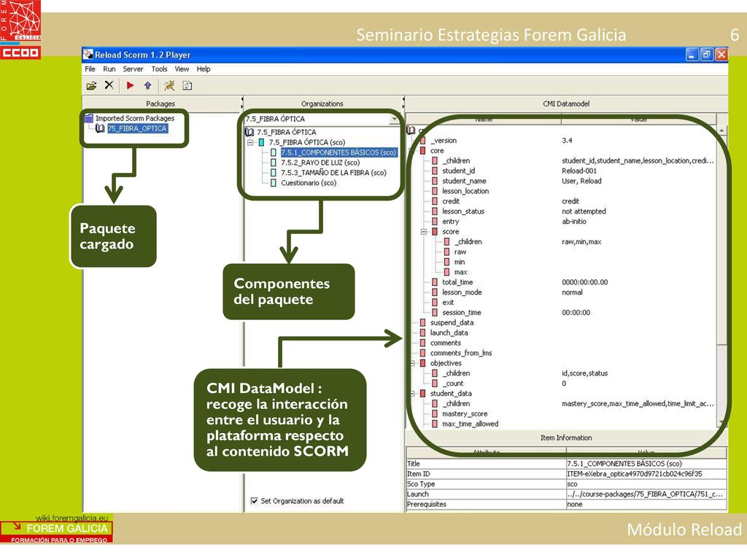The height and width of the screenshot is (560, 747).
Task: Collapse the score node in CMI Datamodel
Action: click(424, 232)
